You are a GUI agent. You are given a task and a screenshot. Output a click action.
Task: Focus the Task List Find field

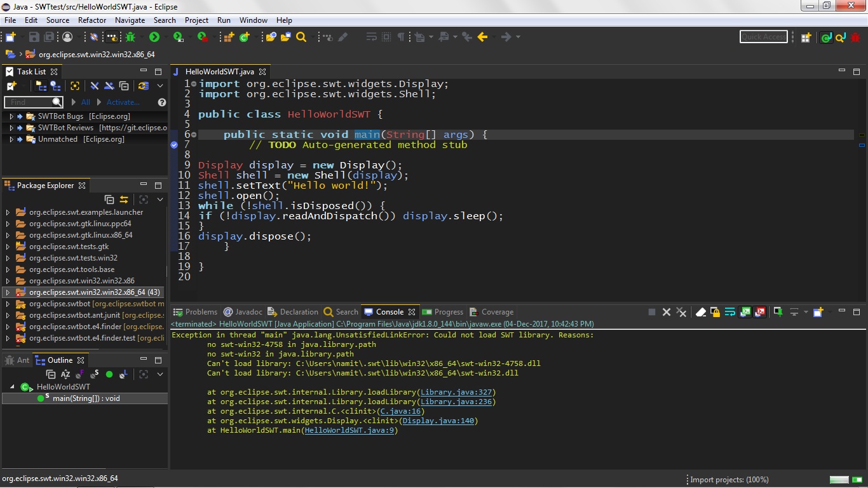point(29,102)
